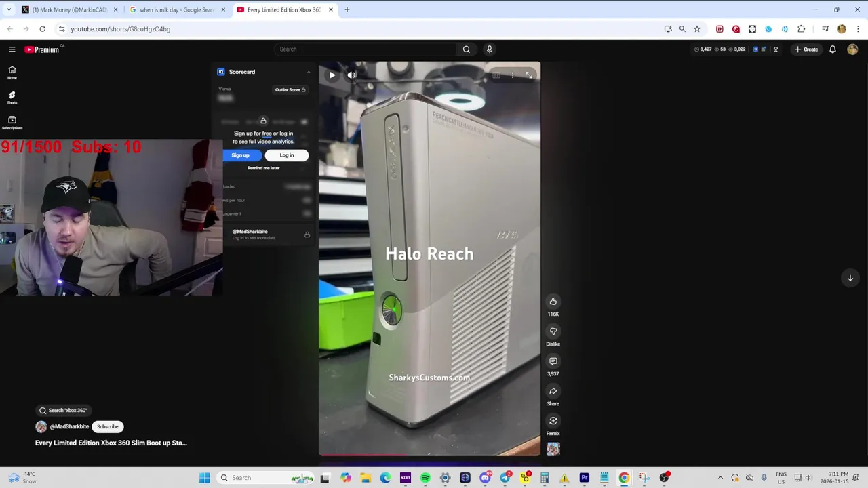Subscribe to @MadSharkbite

[107, 427]
